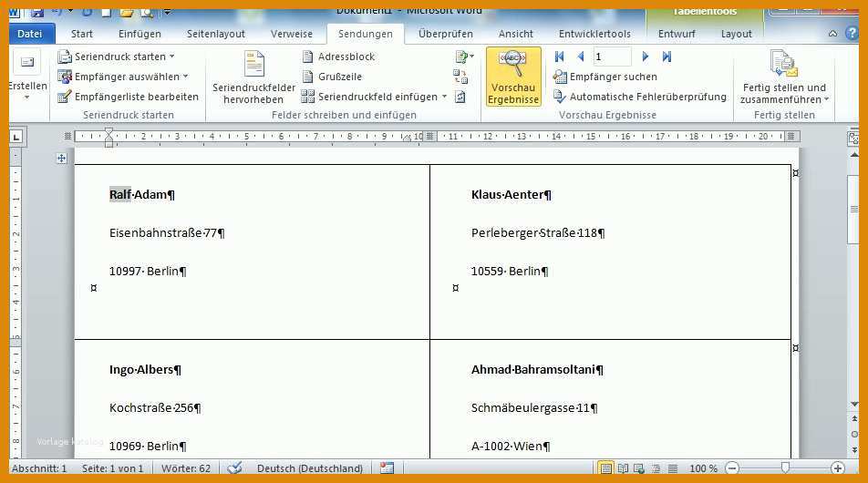Image resolution: width=868 pixels, height=483 pixels.
Task: Go to next record arrow
Action: click(x=645, y=57)
